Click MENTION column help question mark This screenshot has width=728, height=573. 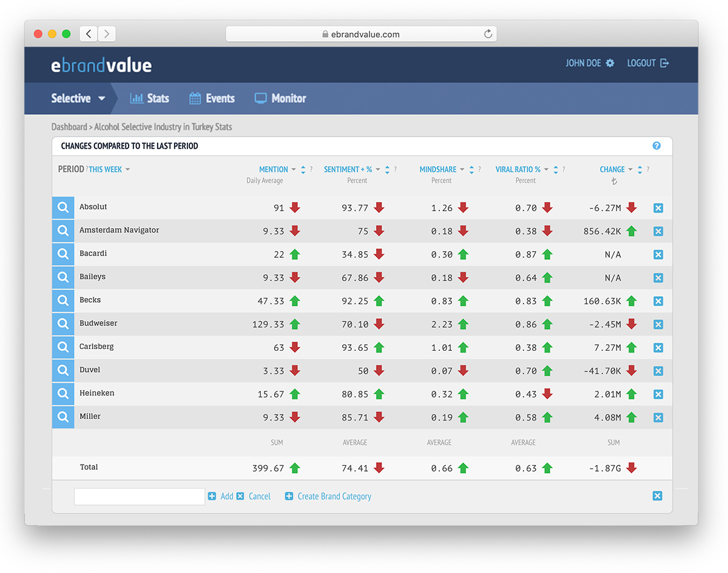311,170
